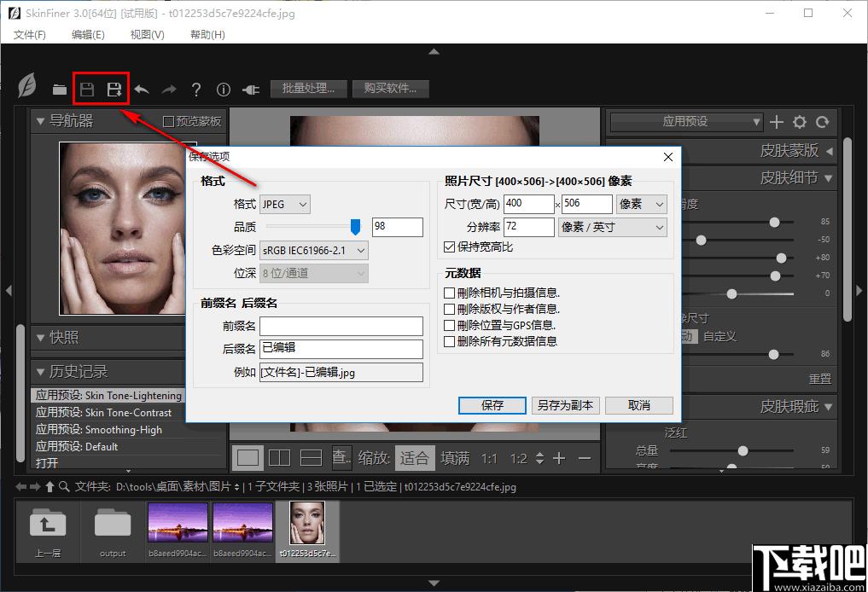Open the bit depth 8-bit dropdown

click(x=314, y=273)
